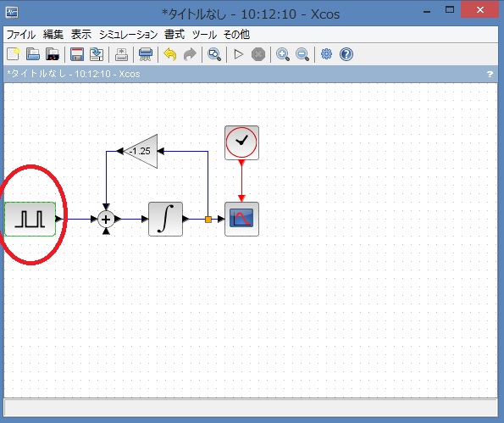Undo last action with yellow arrow
Image resolution: width=504 pixels, height=423 pixels.
click(170, 54)
